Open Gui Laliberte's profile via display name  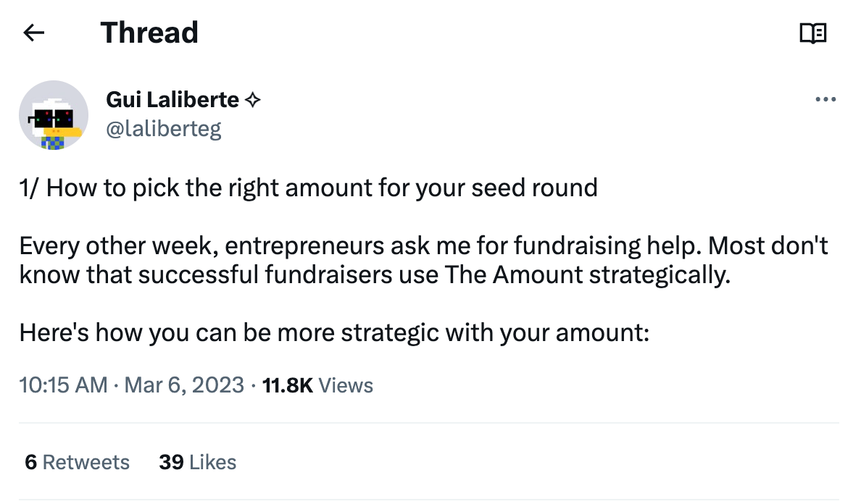coord(172,100)
